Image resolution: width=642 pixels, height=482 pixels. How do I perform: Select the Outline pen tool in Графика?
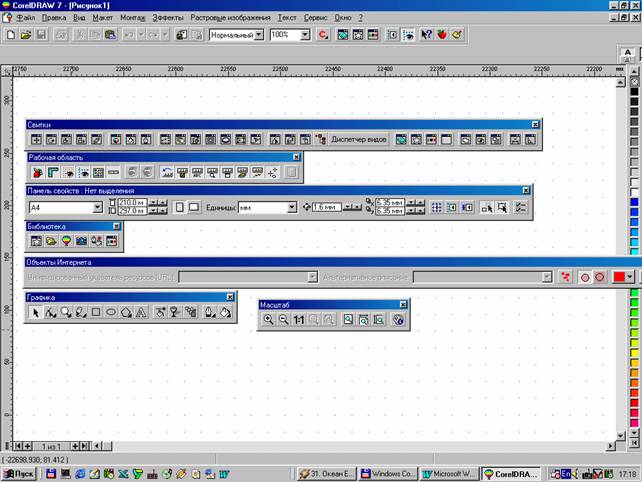tap(210, 312)
